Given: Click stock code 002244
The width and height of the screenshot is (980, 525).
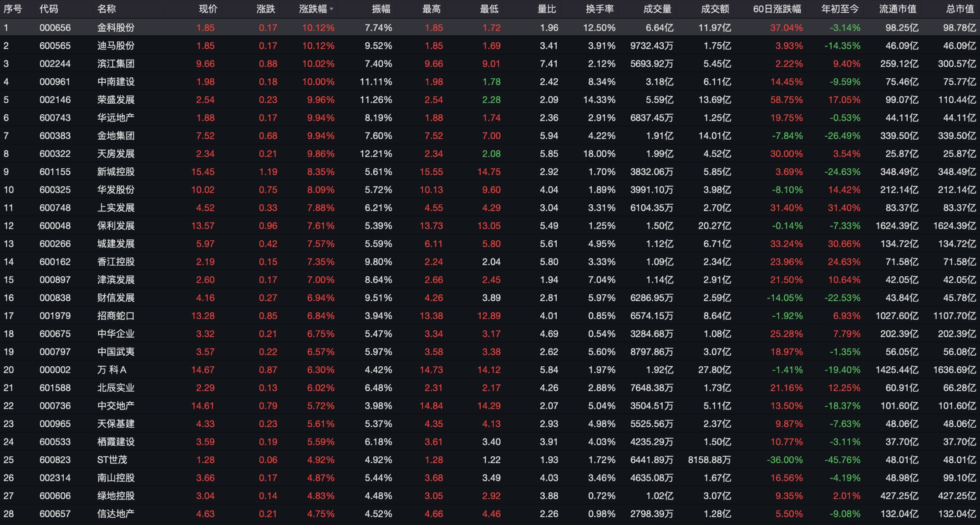Looking at the screenshot, I should (55, 64).
